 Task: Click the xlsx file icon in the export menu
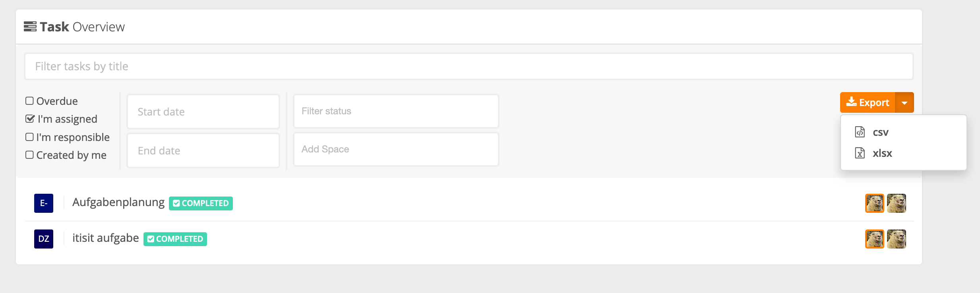point(859,153)
